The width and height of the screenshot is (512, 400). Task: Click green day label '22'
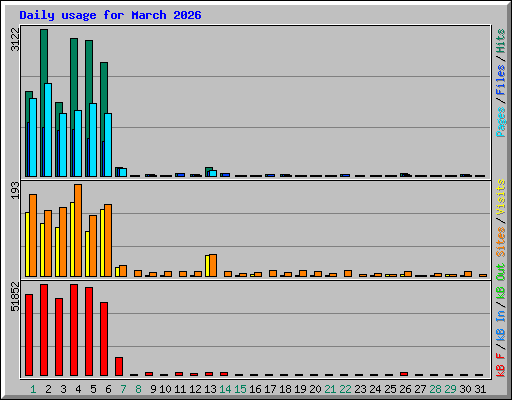click(x=345, y=389)
